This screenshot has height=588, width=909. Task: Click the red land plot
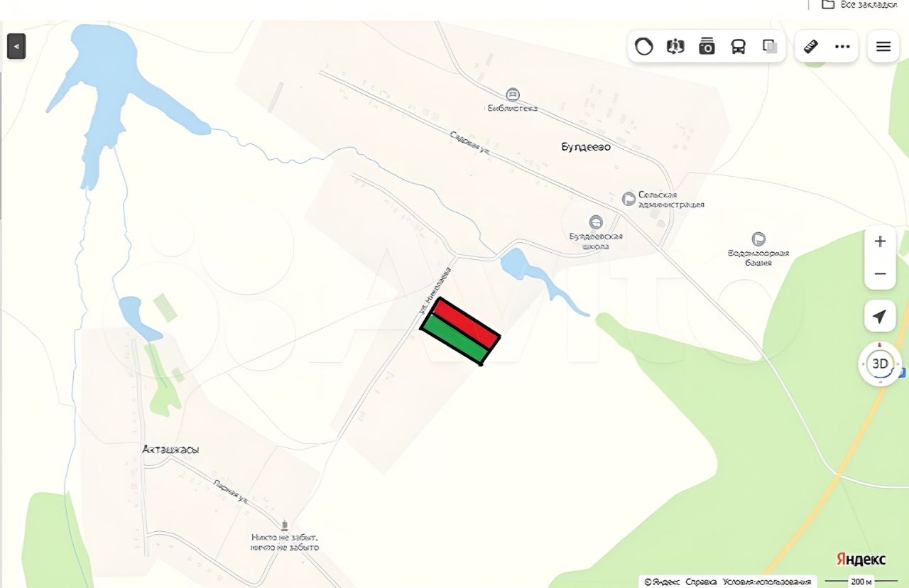click(467, 323)
